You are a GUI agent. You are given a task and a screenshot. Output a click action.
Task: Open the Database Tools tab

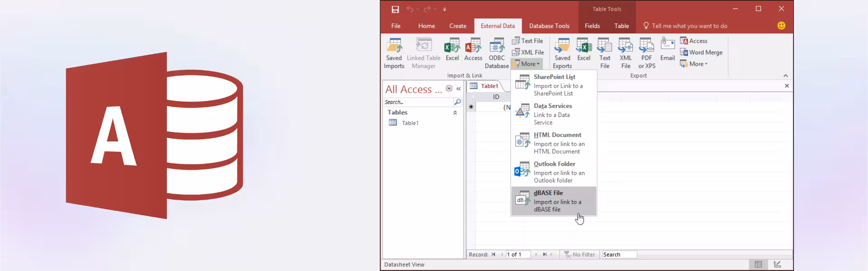549,26
